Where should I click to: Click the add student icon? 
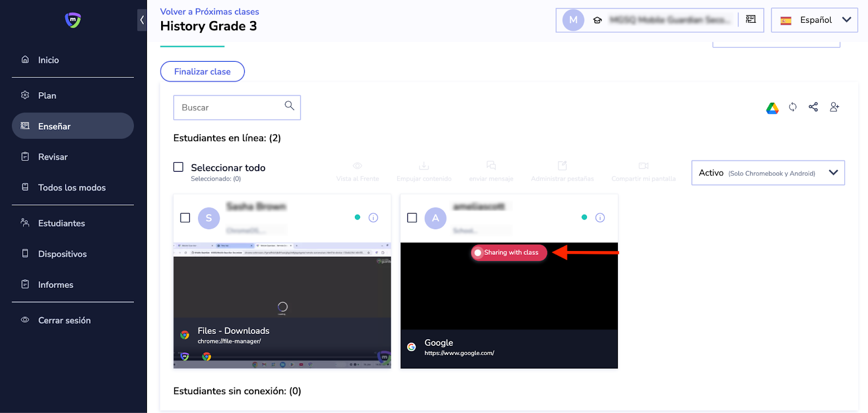[x=834, y=107]
